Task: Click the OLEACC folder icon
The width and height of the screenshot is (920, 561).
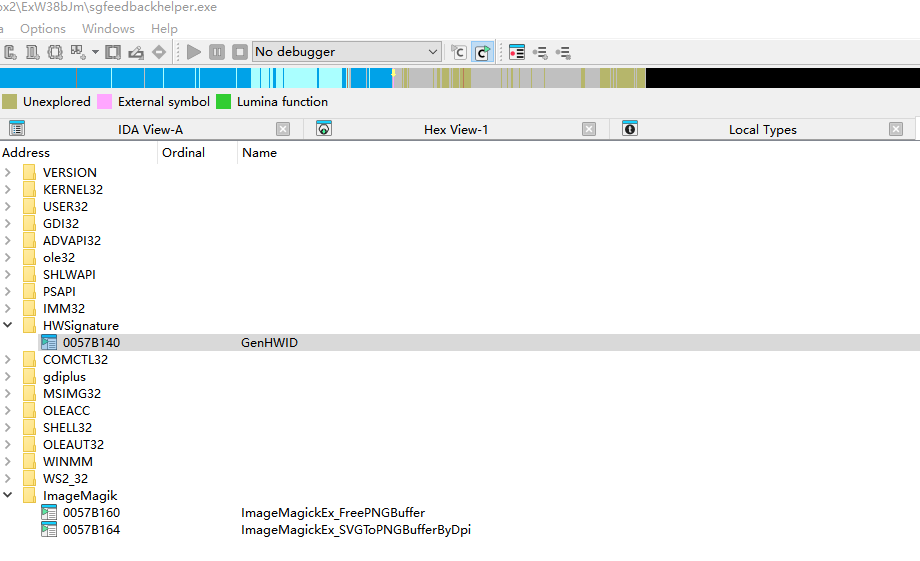Action: (x=29, y=411)
